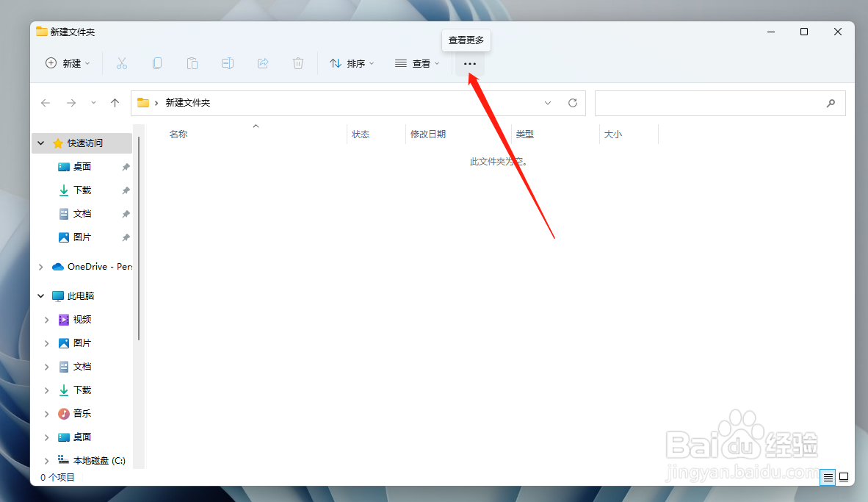868x502 pixels.
Task: Click the folder icon in title bar
Action: tap(42, 32)
